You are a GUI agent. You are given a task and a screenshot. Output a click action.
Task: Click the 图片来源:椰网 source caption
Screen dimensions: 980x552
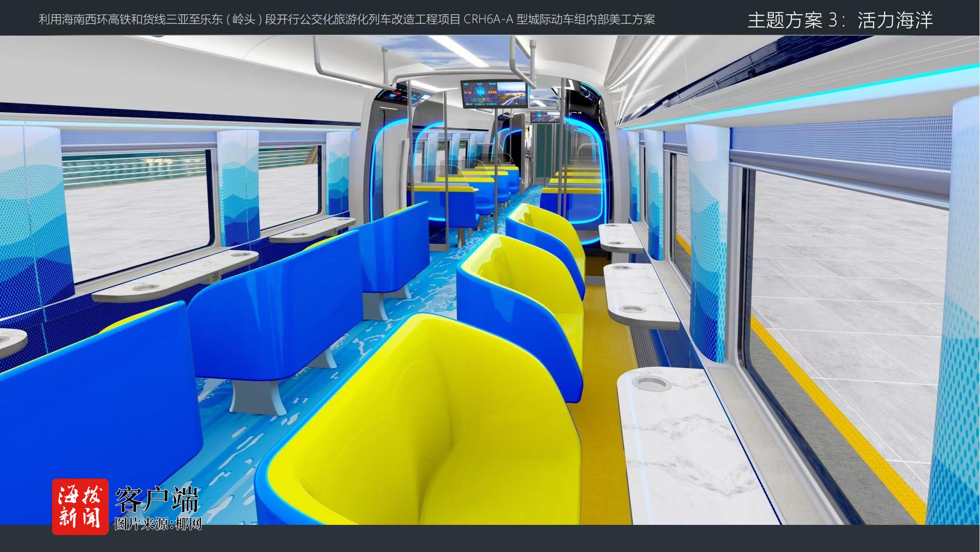click(x=158, y=524)
